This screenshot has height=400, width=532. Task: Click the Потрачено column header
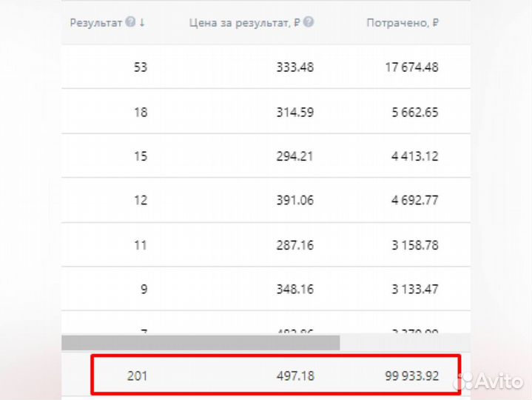pyautogui.click(x=403, y=23)
